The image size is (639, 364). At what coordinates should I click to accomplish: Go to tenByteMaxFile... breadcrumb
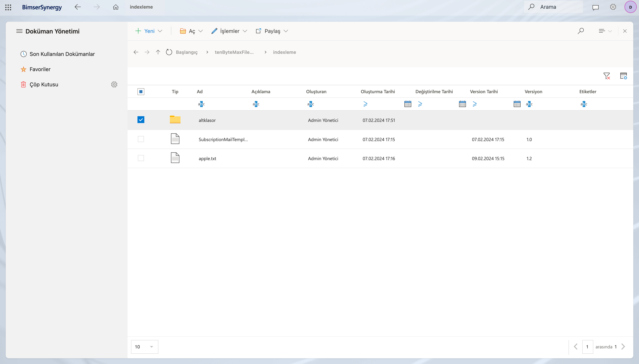[x=234, y=52]
